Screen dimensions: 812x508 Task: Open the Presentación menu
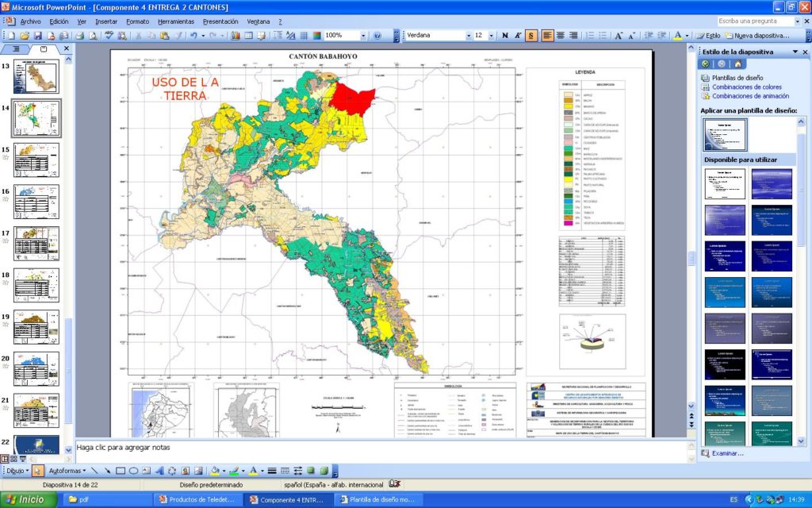220,21
